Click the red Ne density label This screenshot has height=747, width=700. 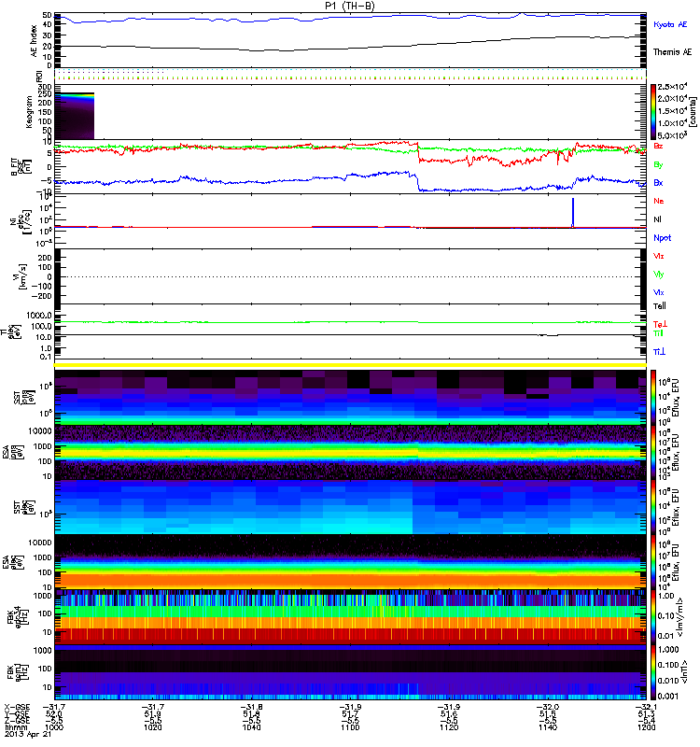pos(658,202)
